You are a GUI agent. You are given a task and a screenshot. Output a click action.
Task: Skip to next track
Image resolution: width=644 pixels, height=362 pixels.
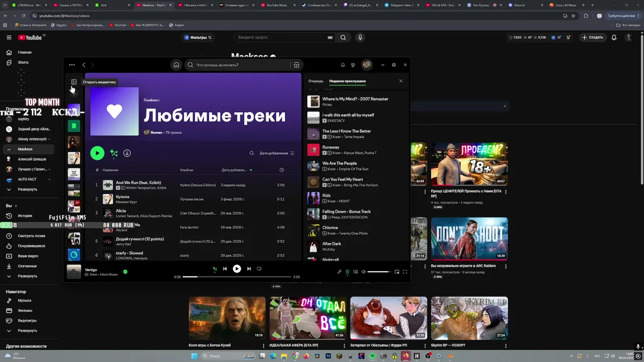point(249,268)
